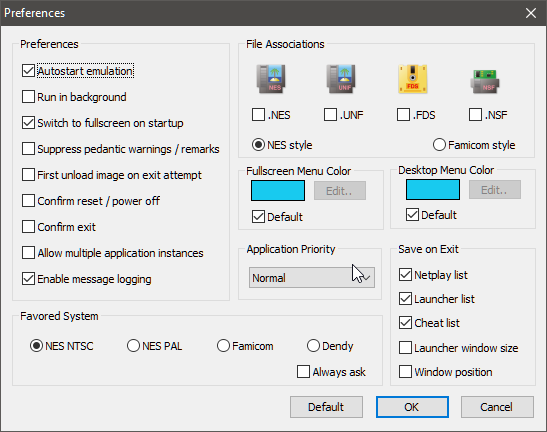
Task: Select Famicom style radio button
Action: point(439,145)
